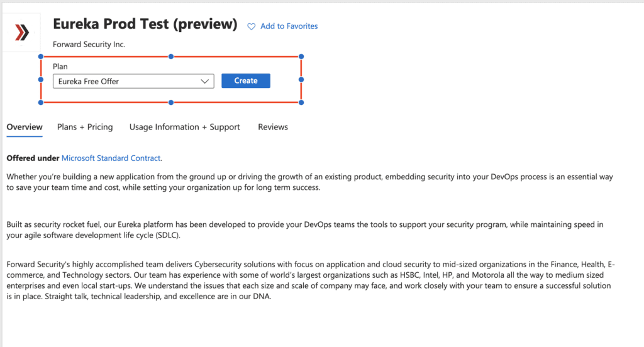This screenshot has width=644, height=347.
Task: Select the top-center handle of the red selection box
Action: tap(171, 57)
